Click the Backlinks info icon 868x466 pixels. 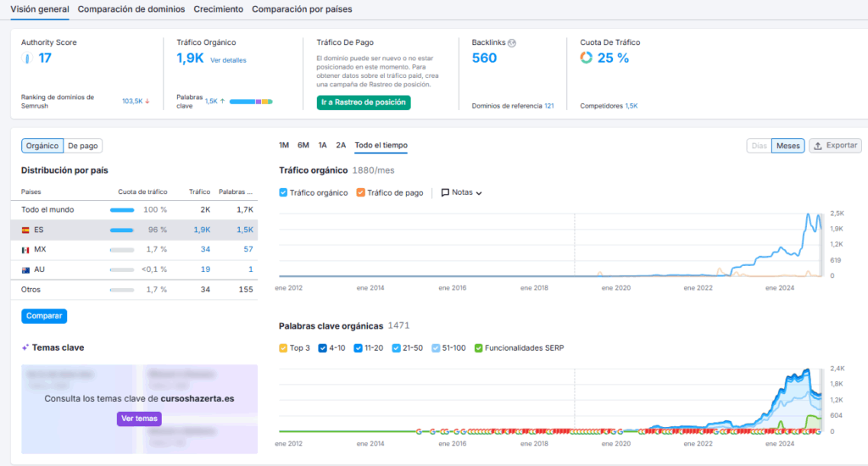(512, 42)
